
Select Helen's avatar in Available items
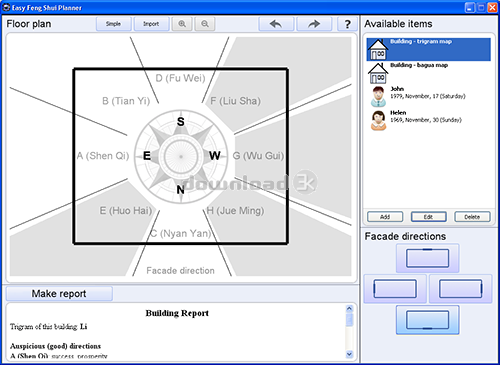(378, 120)
